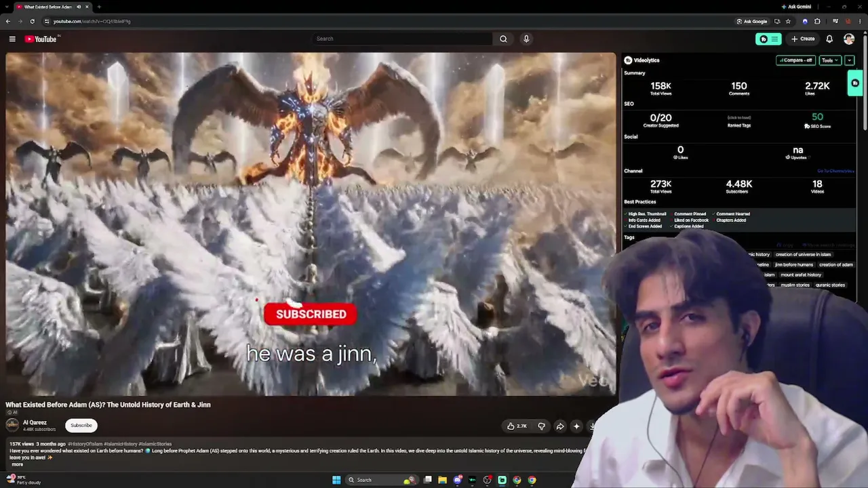Open the Ask Google lens button
Screen dimensions: 868x488
[752, 21]
